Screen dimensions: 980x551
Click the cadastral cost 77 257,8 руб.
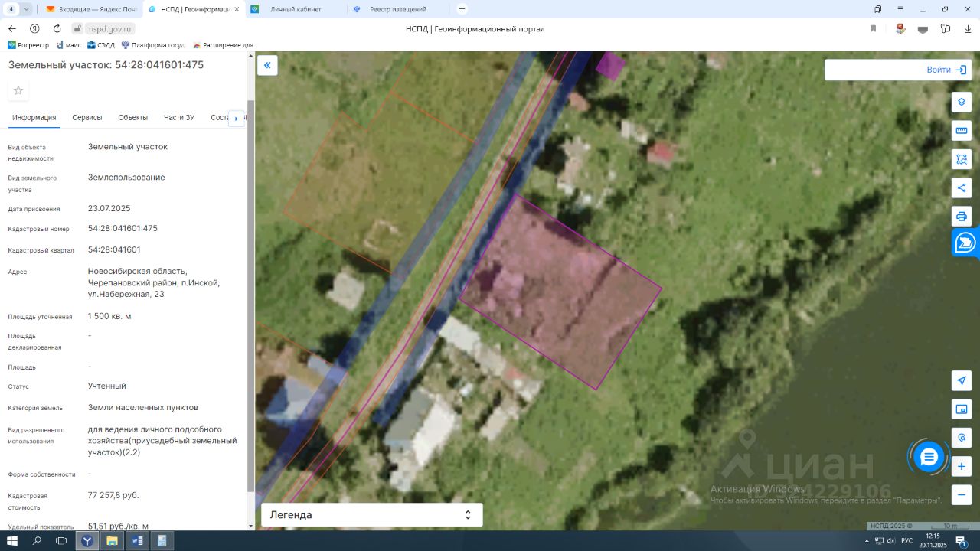pyautogui.click(x=113, y=495)
